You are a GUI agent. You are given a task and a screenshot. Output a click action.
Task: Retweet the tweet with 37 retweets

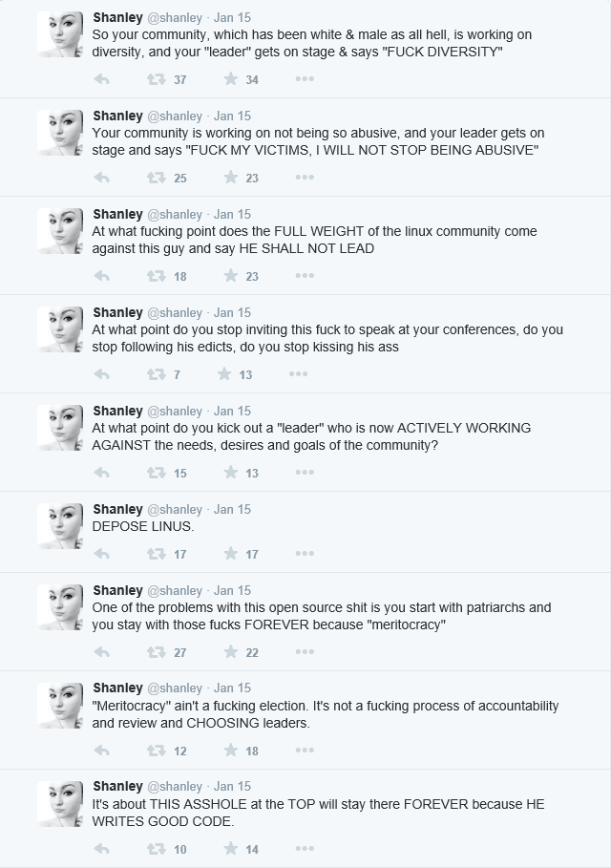tap(156, 79)
